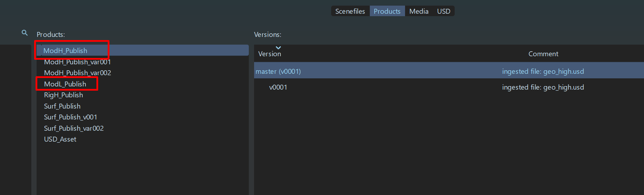
Task: Toggle the sort arrow above Version
Action: pyautogui.click(x=278, y=47)
